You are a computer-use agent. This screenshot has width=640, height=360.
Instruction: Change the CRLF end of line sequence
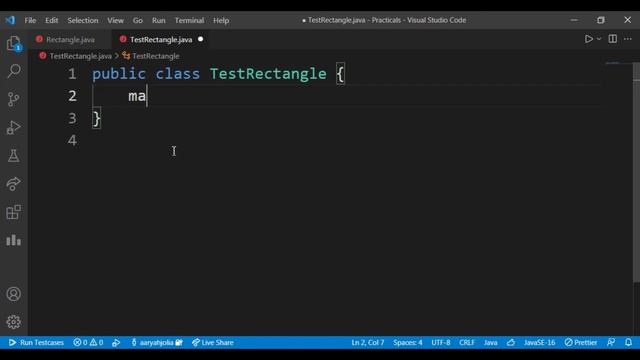(467, 342)
